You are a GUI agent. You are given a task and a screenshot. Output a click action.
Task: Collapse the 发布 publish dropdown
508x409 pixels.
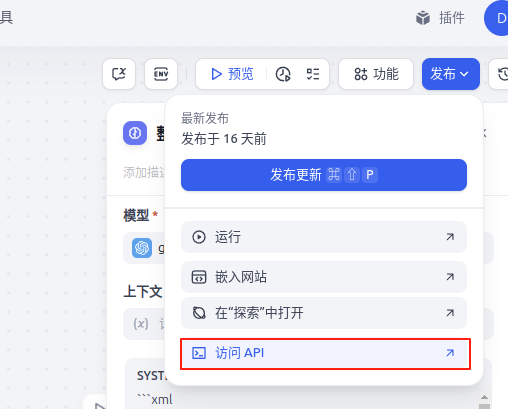pos(451,74)
